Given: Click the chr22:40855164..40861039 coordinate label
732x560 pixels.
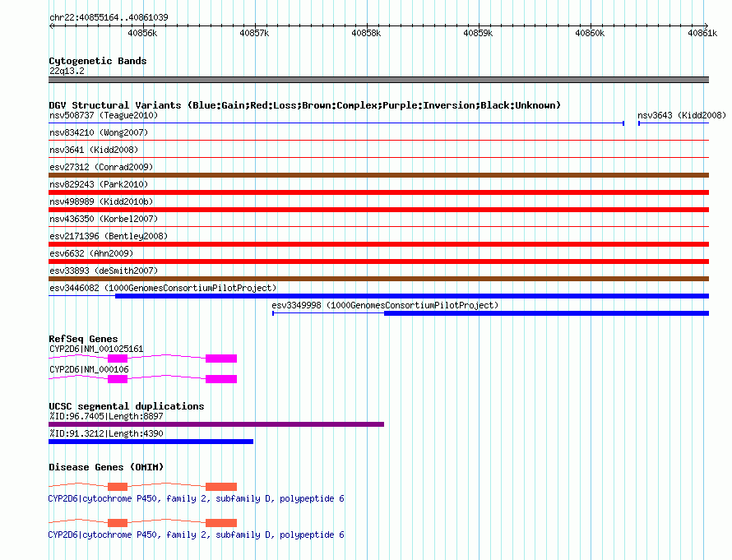Looking at the screenshot, I should coord(109,17).
